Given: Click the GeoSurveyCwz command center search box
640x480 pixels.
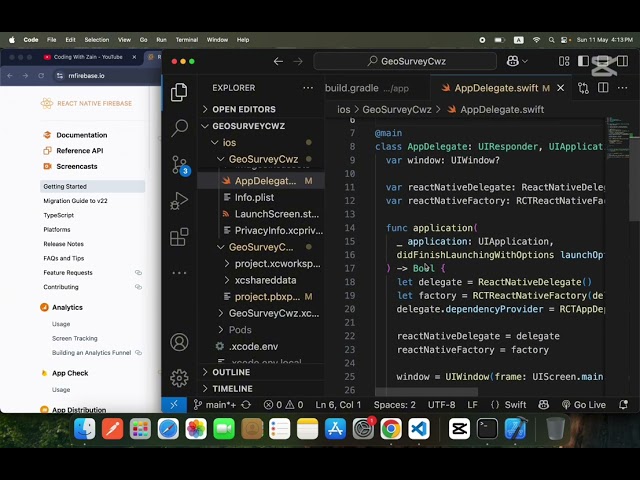Looking at the screenshot, I should [405, 61].
